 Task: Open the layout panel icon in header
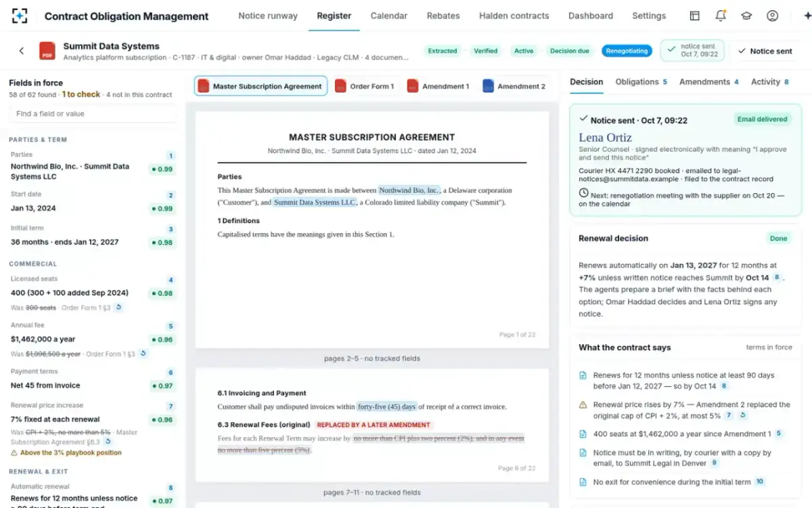coord(694,16)
